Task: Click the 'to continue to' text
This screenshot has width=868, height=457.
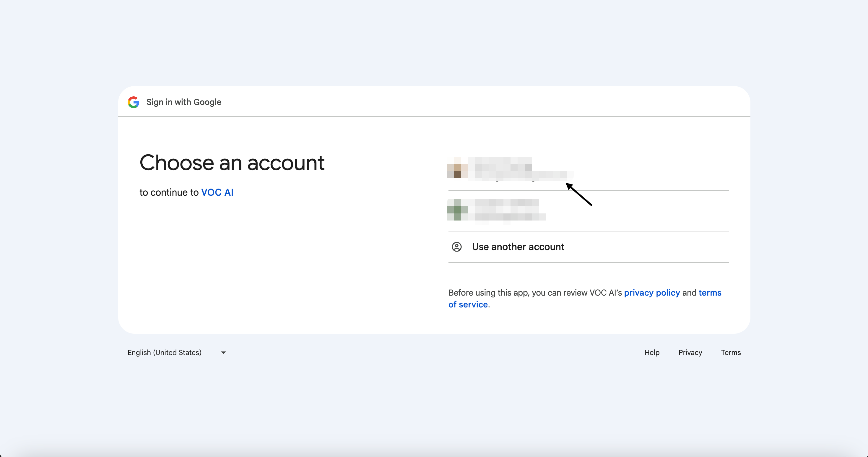Action: point(169,192)
